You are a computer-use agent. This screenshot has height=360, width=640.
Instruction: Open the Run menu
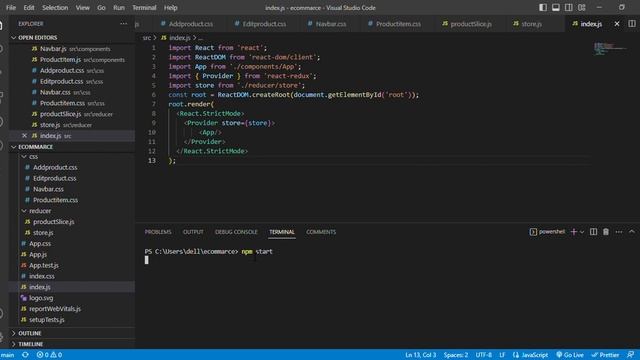[119, 7]
